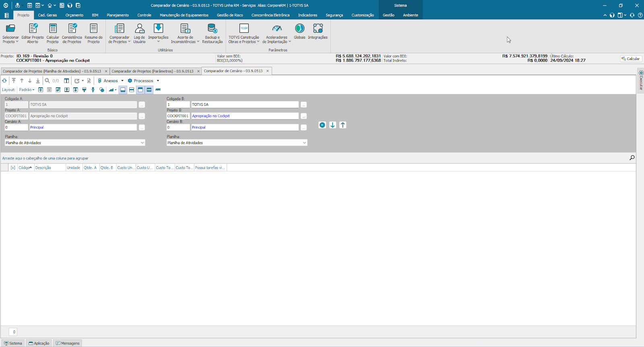Click the export arrow icon

(x=77, y=81)
